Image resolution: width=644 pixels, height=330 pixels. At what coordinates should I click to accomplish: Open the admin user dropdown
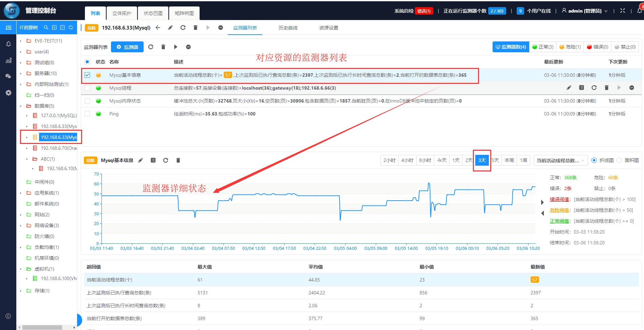pos(585,11)
